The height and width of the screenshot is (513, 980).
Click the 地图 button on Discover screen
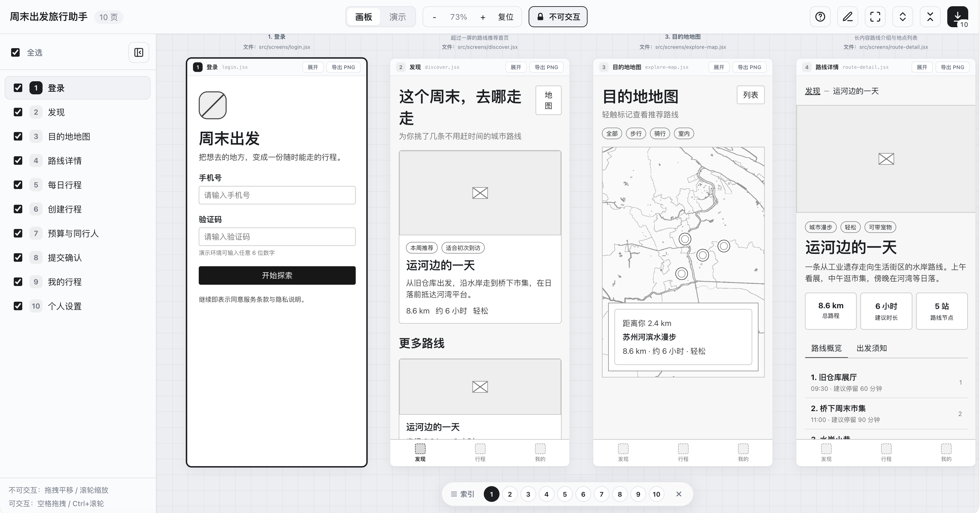(548, 100)
